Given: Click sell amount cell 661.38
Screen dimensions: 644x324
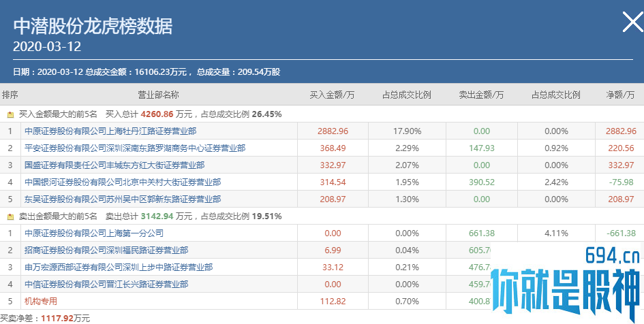Looking at the screenshot, I should [x=482, y=233].
